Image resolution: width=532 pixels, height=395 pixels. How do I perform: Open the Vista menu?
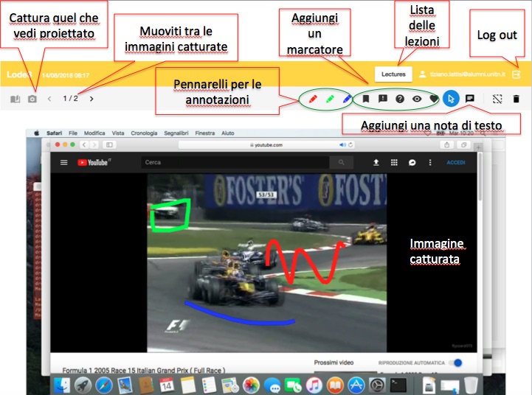point(118,133)
